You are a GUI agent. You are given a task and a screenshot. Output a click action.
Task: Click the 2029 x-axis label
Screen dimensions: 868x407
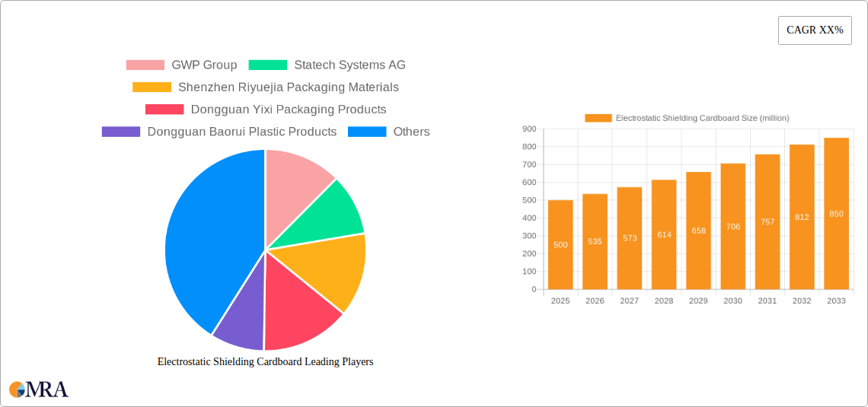[x=699, y=300]
